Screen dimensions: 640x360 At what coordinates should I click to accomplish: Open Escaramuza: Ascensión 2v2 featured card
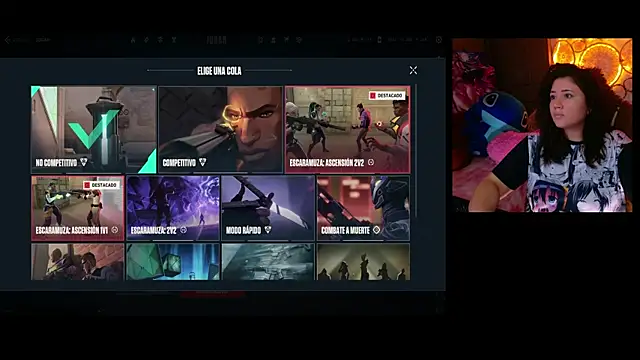348,129
